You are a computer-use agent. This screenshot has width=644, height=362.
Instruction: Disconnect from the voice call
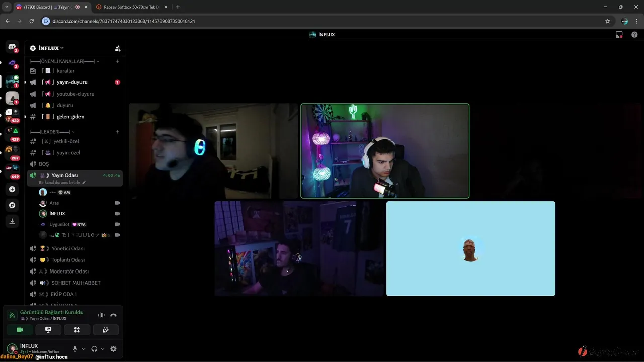(x=113, y=315)
